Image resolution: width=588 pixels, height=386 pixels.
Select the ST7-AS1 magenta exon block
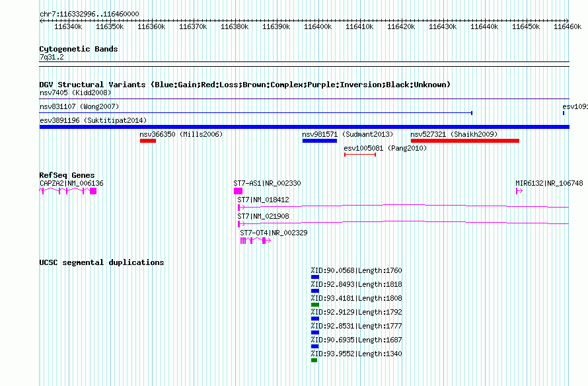pos(238,191)
